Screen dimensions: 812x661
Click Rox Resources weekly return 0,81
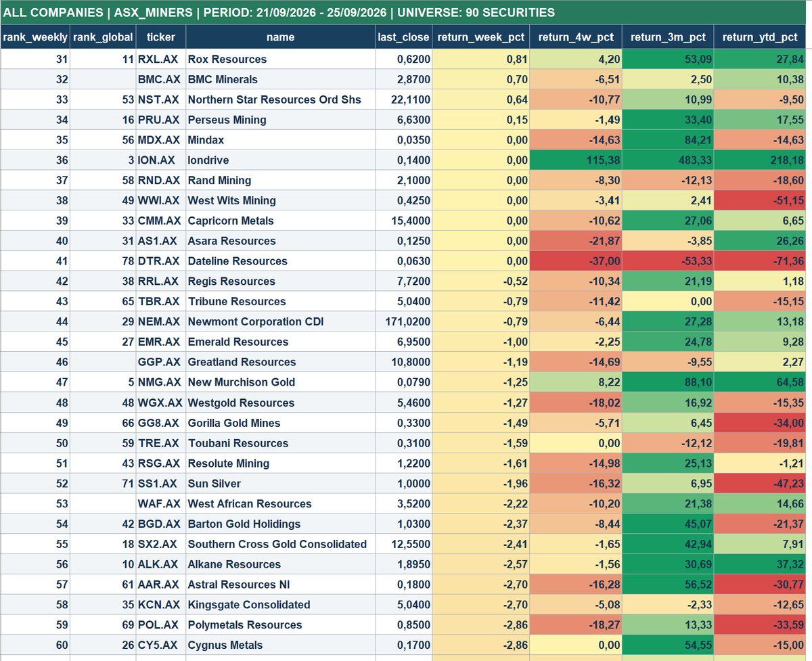[480, 60]
